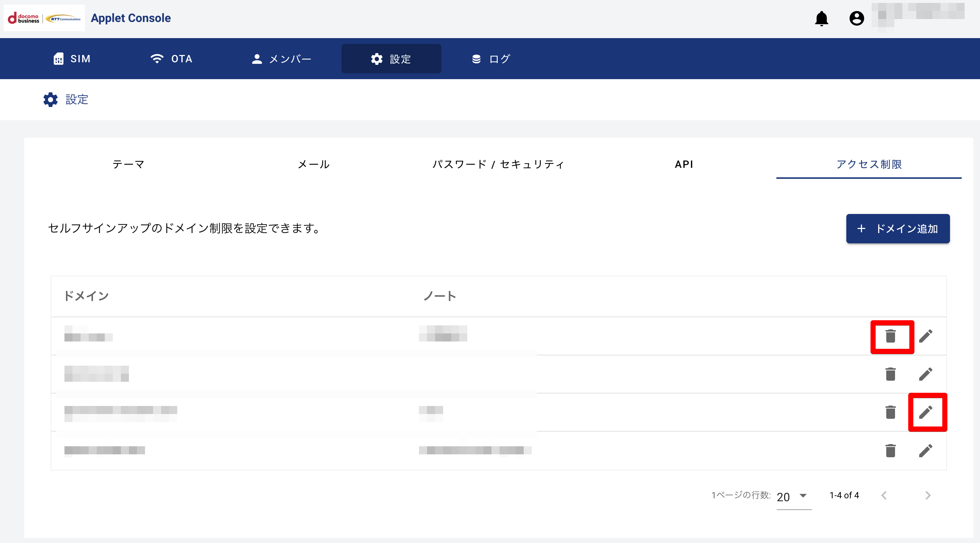Click the ノート column header

(x=439, y=296)
